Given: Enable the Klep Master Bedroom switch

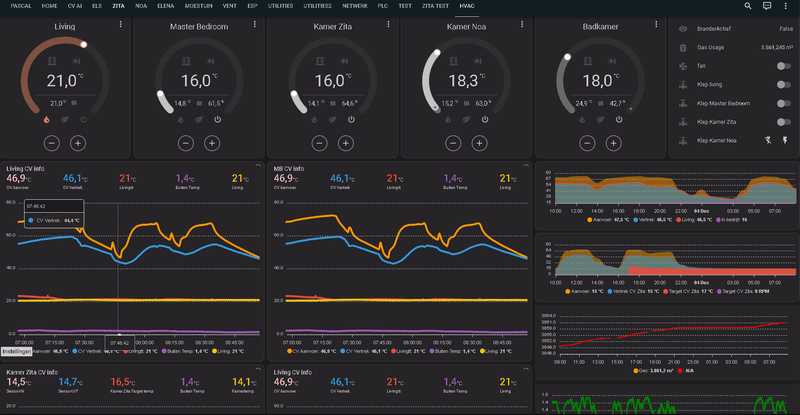Looking at the screenshot, I should click(x=783, y=104).
